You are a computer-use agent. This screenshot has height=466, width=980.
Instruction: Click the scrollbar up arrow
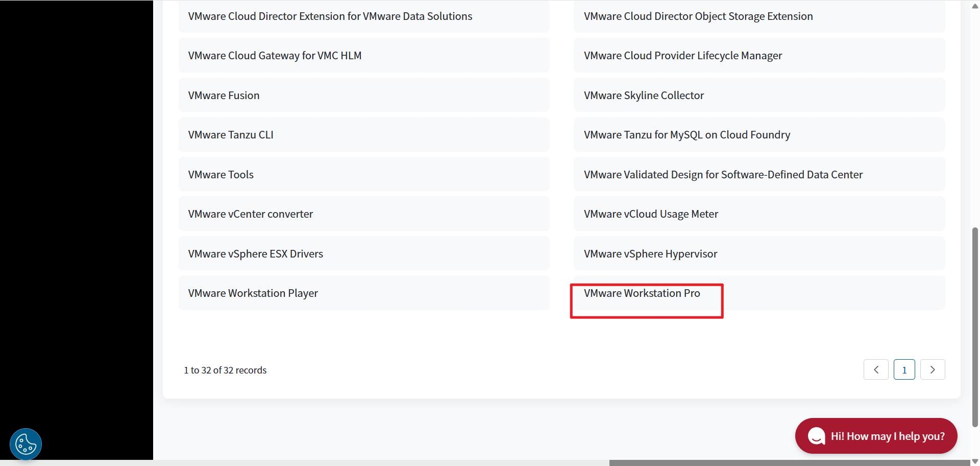click(x=975, y=6)
